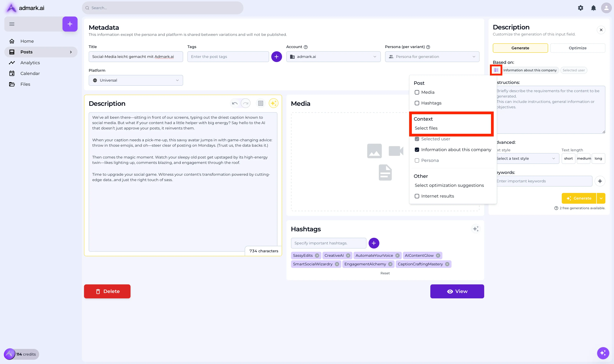Go to Analytics in sidebar
This screenshot has width=614, height=364.
[x=30, y=63]
